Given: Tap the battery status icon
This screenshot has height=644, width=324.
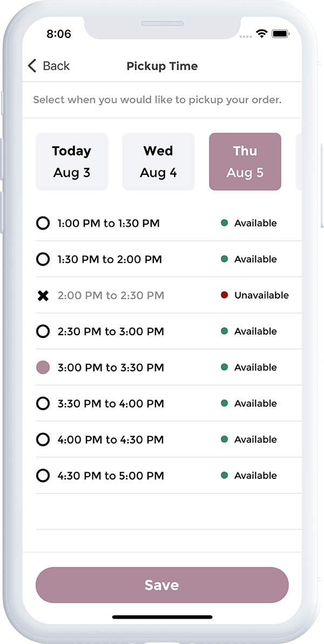Looking at the screenshot, I should click(x=280, y=33).
